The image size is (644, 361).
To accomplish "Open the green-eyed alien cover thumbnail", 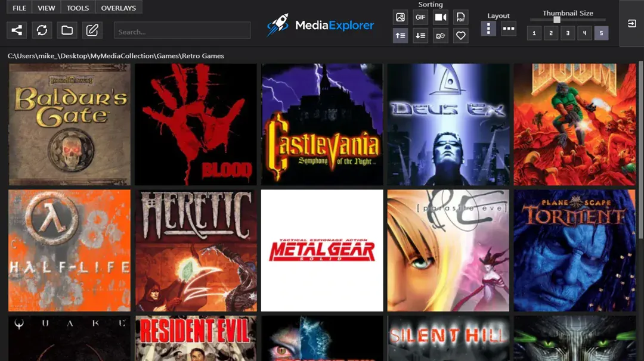I will [x=575, y=338].
